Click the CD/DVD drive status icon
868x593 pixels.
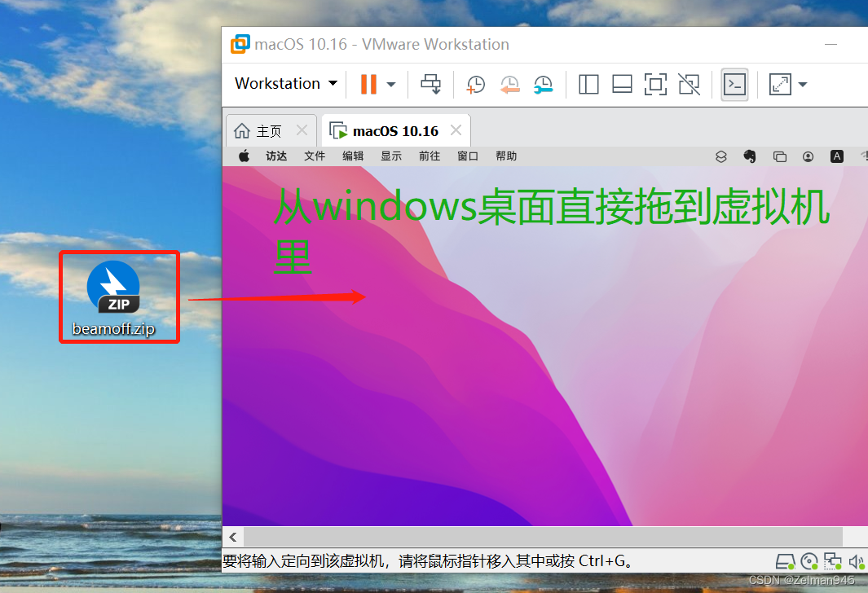pos(809,562)
